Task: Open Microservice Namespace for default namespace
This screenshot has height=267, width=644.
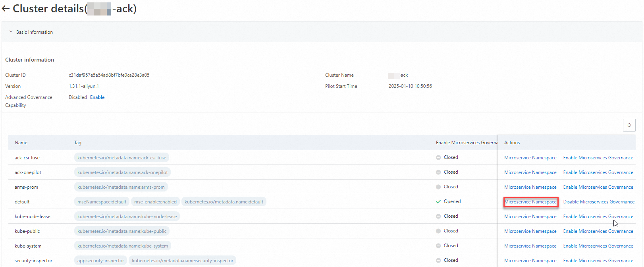Action: click(530, 202)
